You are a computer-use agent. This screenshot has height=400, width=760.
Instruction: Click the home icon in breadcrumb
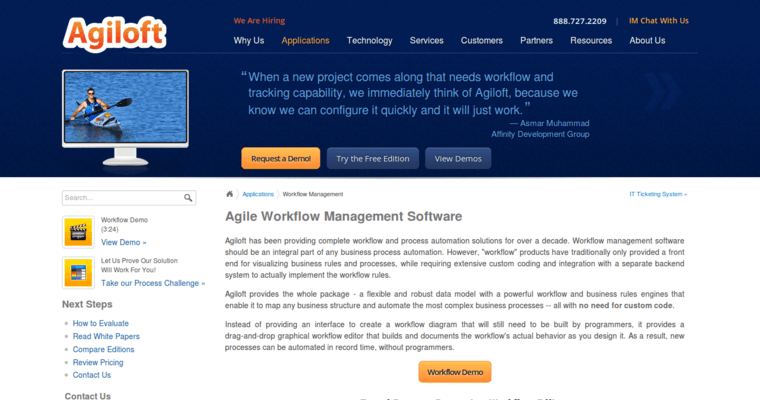point(230,194)
